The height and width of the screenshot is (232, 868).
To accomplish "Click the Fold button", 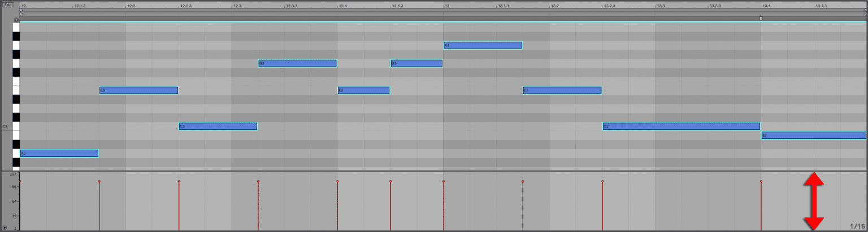I will tap(8, 5).
